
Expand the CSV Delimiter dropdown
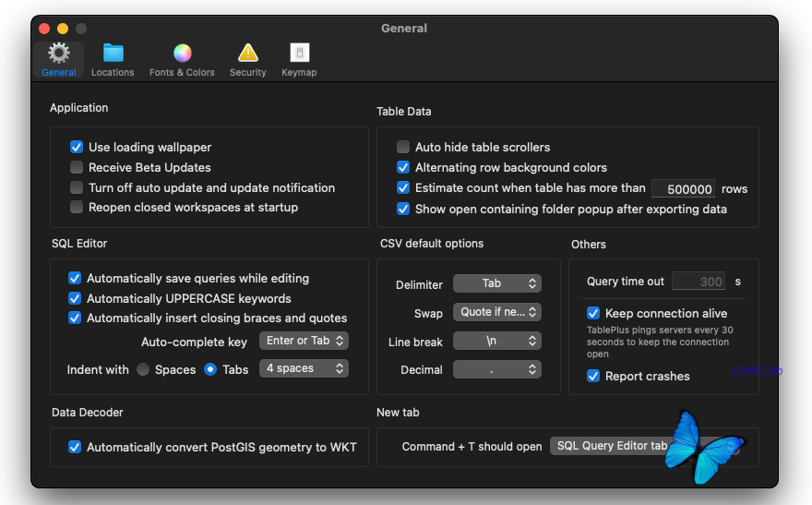pos(496,283)
